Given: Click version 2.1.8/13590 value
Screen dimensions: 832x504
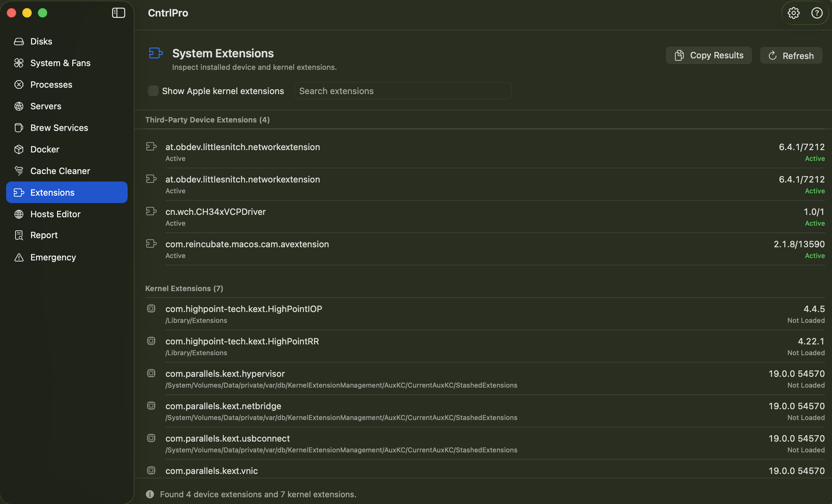Looking at the screenshot, I should pyautogui.click(x=799, y=244).
